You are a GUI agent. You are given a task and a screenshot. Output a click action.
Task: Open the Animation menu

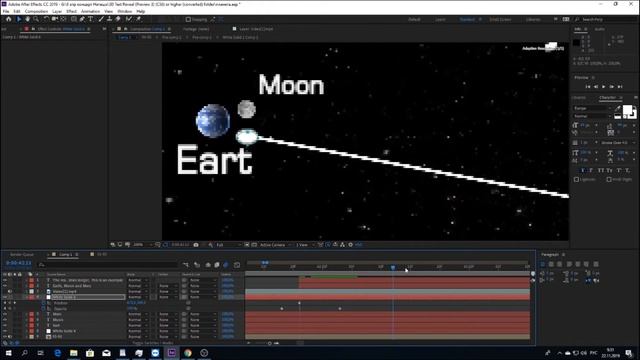coord(90,11)
